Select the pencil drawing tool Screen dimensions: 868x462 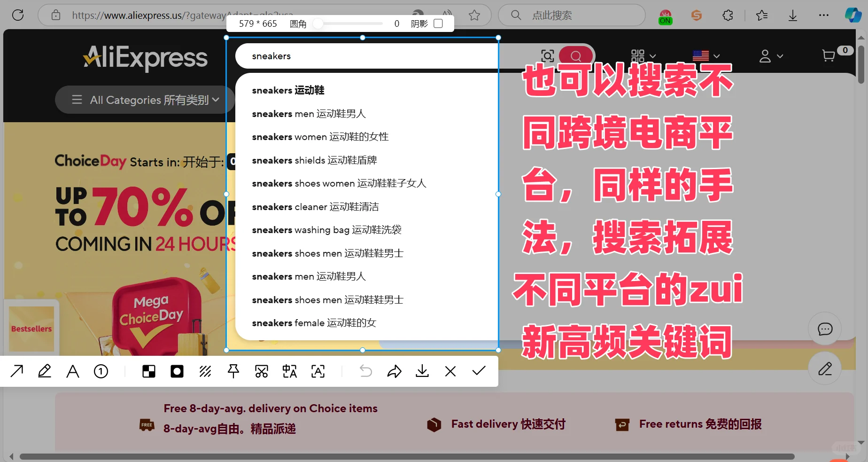[44, 371]
